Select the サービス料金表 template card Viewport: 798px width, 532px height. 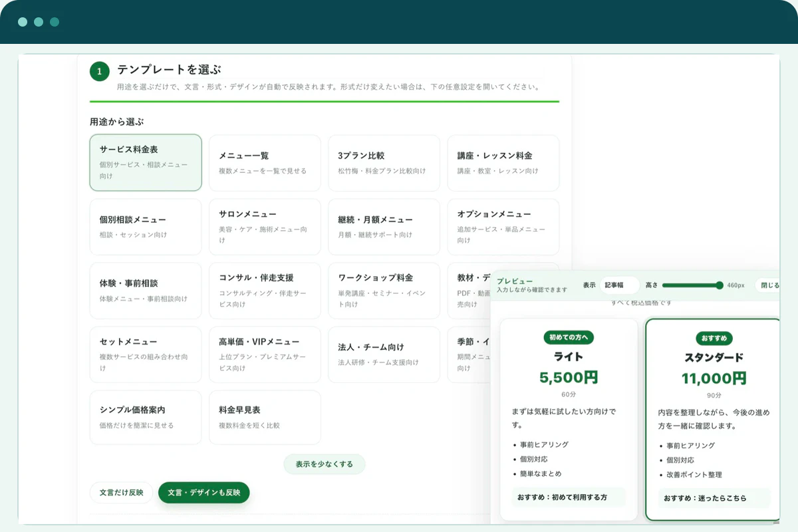pos(146,163)
